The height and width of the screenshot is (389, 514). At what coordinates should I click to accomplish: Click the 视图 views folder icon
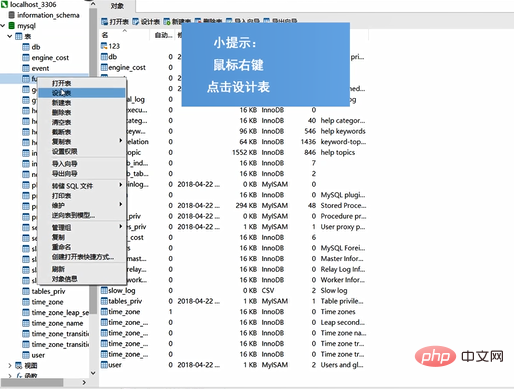(19, 366)
